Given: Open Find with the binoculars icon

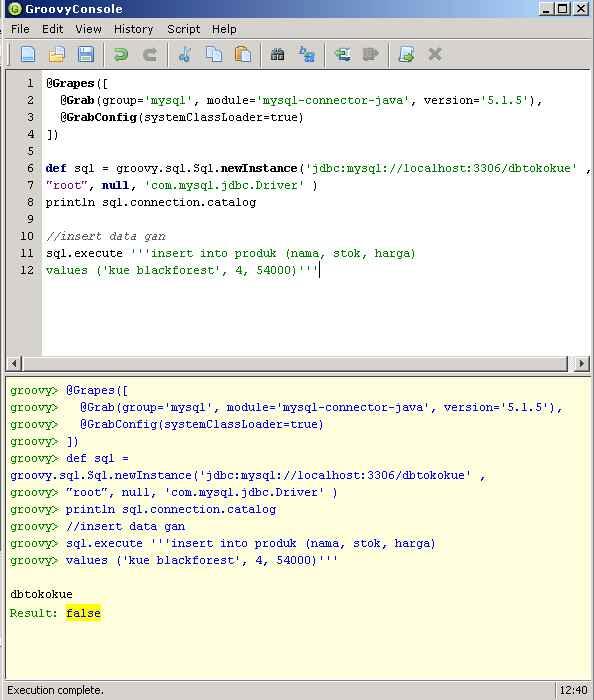Looking at the screenshot, I should click(278, 54).
